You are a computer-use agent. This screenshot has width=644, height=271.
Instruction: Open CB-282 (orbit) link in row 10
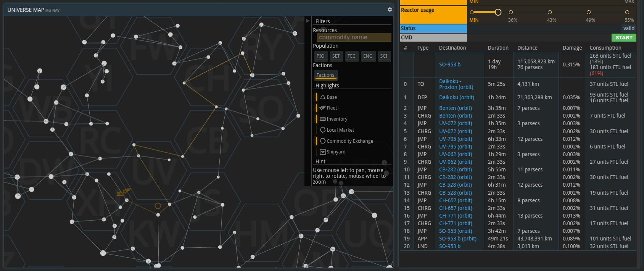(x=456, y=169)
